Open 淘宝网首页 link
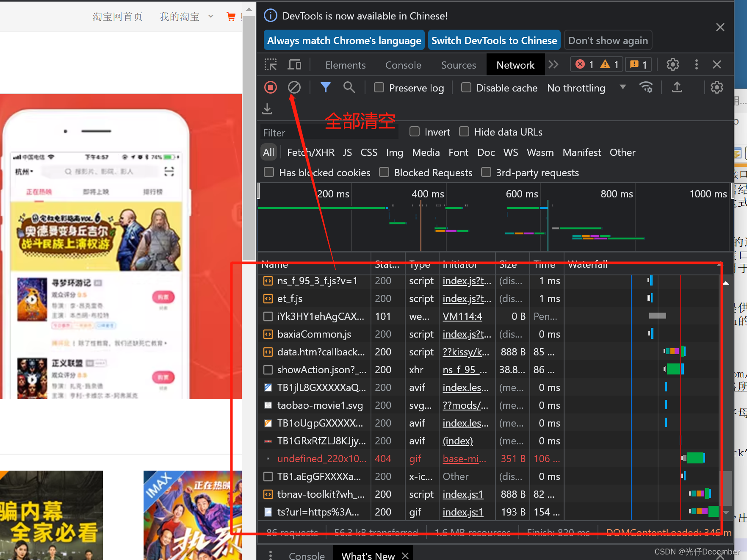The height and width of the screenshot is (560, 747). point(118,17)
